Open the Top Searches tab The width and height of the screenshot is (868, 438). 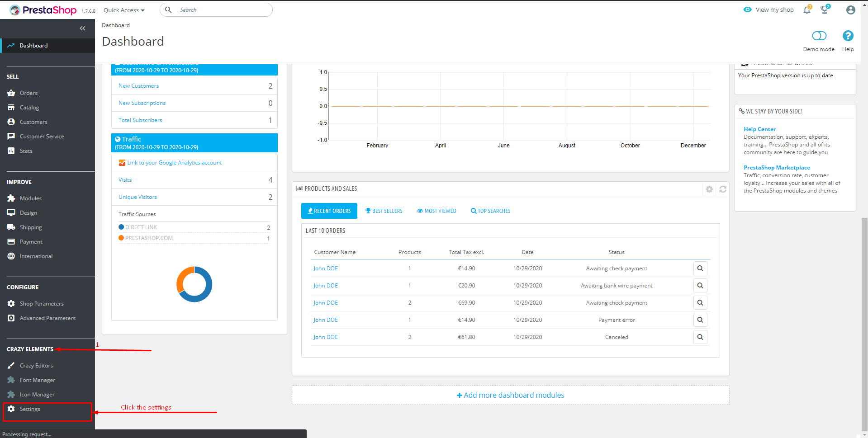490,211
